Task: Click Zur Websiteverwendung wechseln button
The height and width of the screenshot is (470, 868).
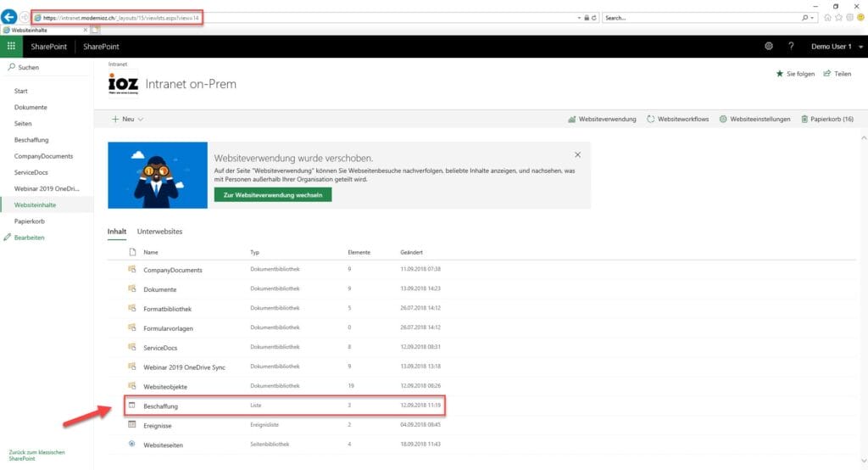Action: click(272, 194)
